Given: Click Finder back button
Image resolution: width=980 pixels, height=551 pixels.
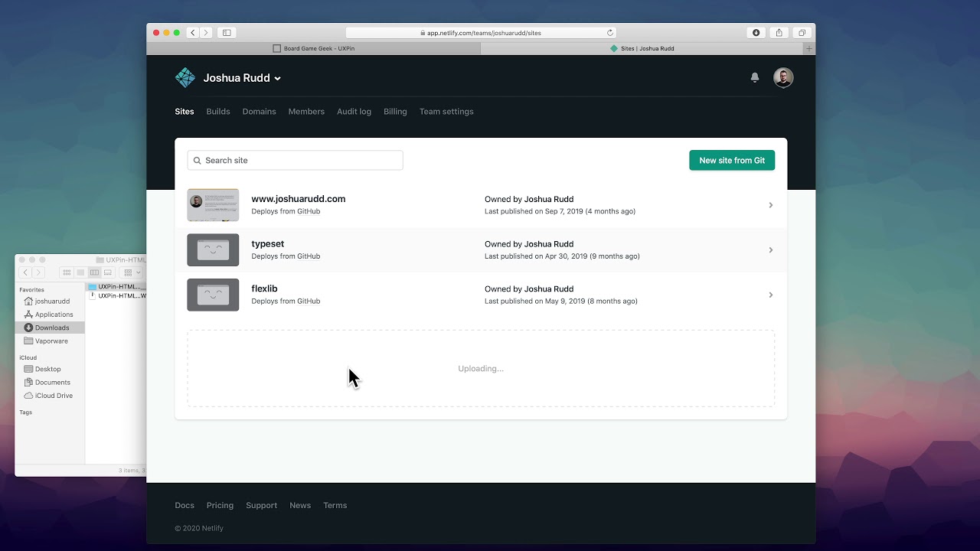Looking at the screenshot, I should [x=25, y=272].
